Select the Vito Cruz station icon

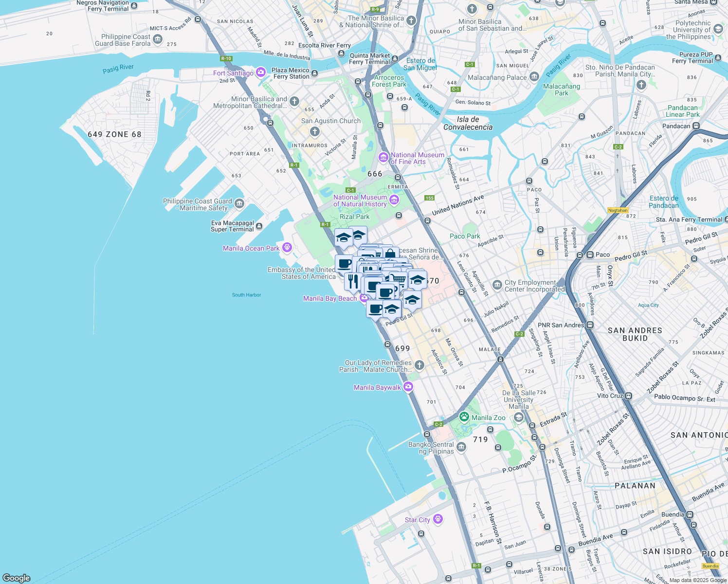tap(629, 396)
